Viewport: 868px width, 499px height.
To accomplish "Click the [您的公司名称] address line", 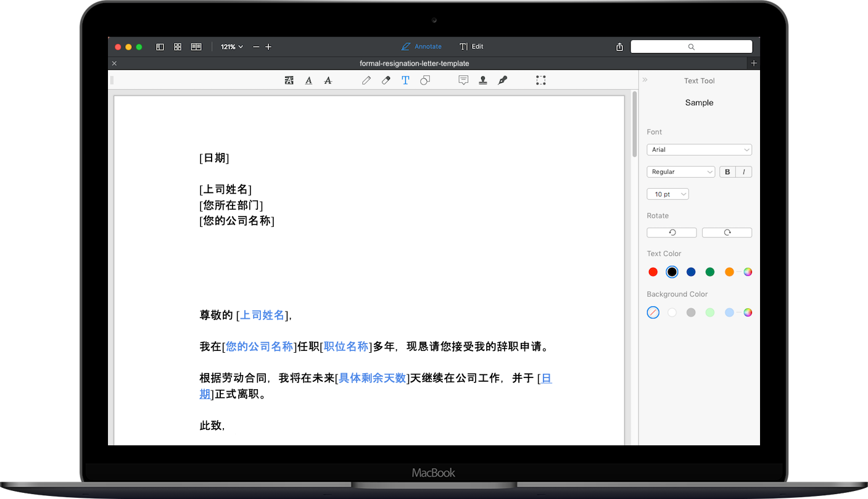I will (x=237, y=221).
